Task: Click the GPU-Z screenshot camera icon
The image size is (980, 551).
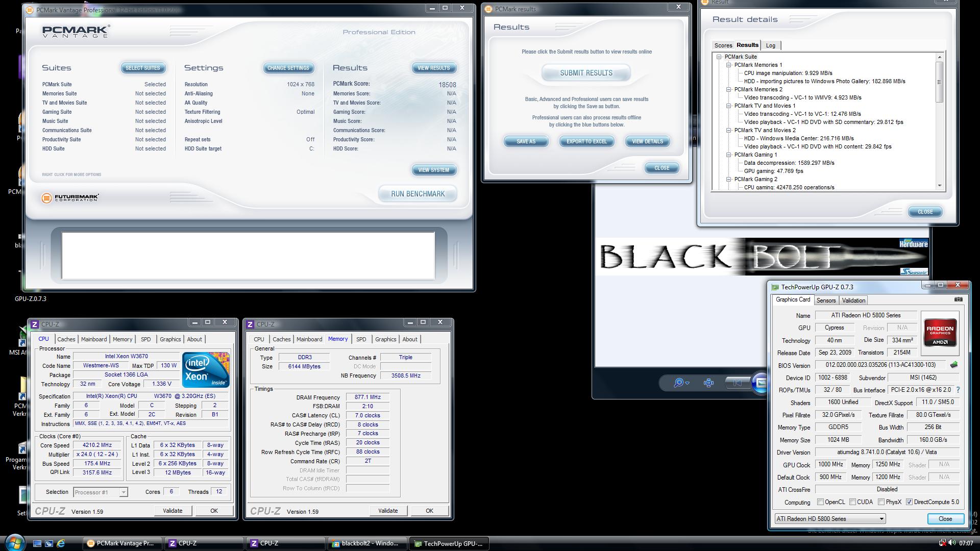Action: (x=958, y=299)
